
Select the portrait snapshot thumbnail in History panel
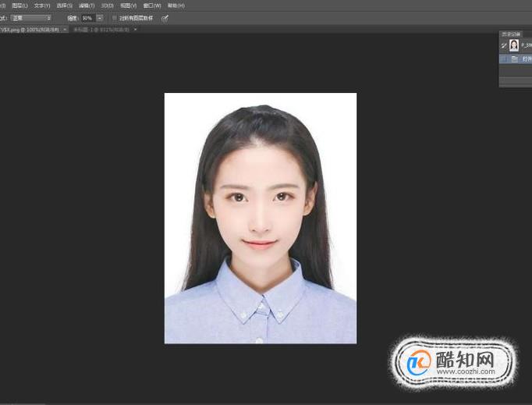(514, 45)
